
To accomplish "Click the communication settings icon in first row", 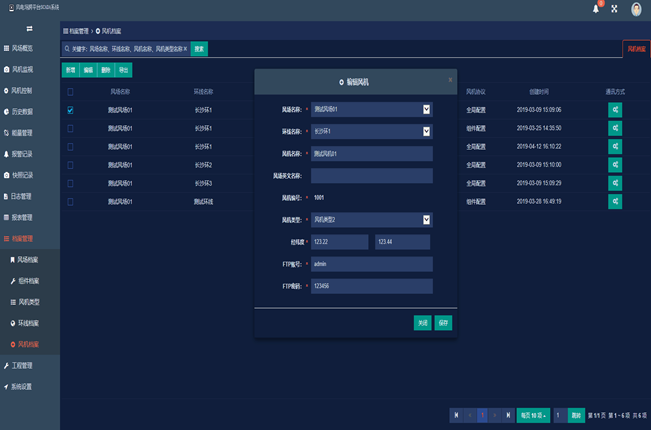I will pyautogui.click(x=614, y=110).
